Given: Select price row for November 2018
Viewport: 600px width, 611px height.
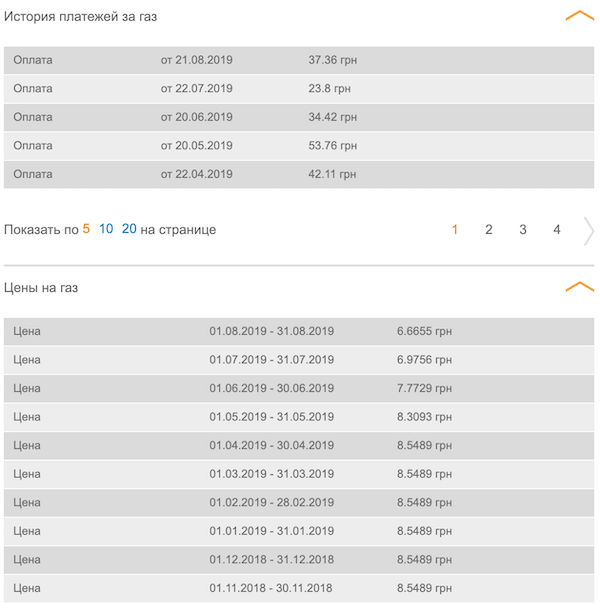Looking at the screenshot, I should click(x=299, y=588).
